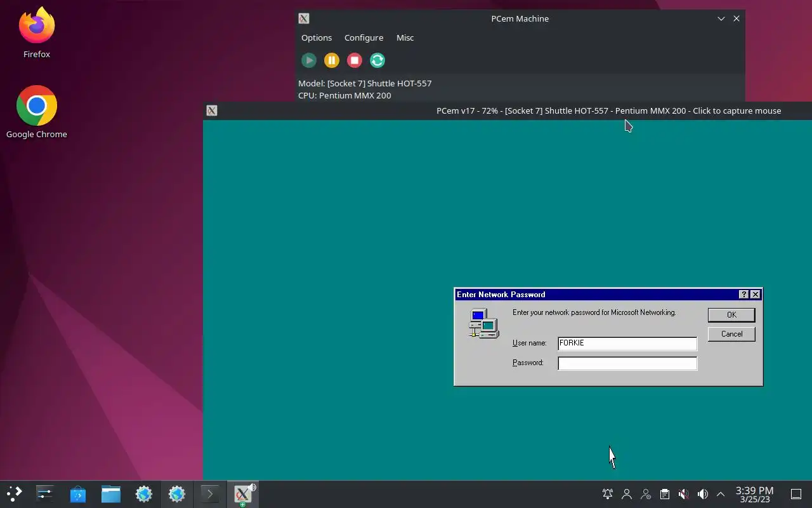Click the muted speaker tray icon
Screen dimensions: 812x508
pos(683,494)
